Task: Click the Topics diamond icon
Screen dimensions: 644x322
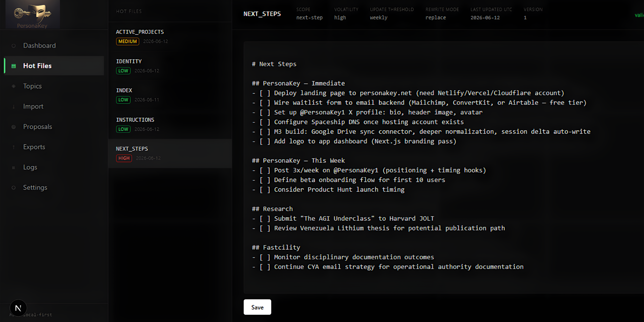Action: click(x=14, y=86)
